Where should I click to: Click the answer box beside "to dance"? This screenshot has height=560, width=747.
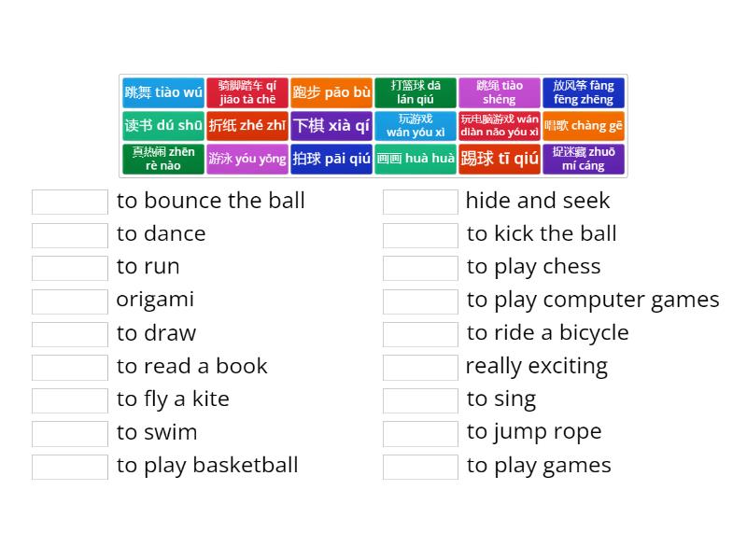click(70, 234)
